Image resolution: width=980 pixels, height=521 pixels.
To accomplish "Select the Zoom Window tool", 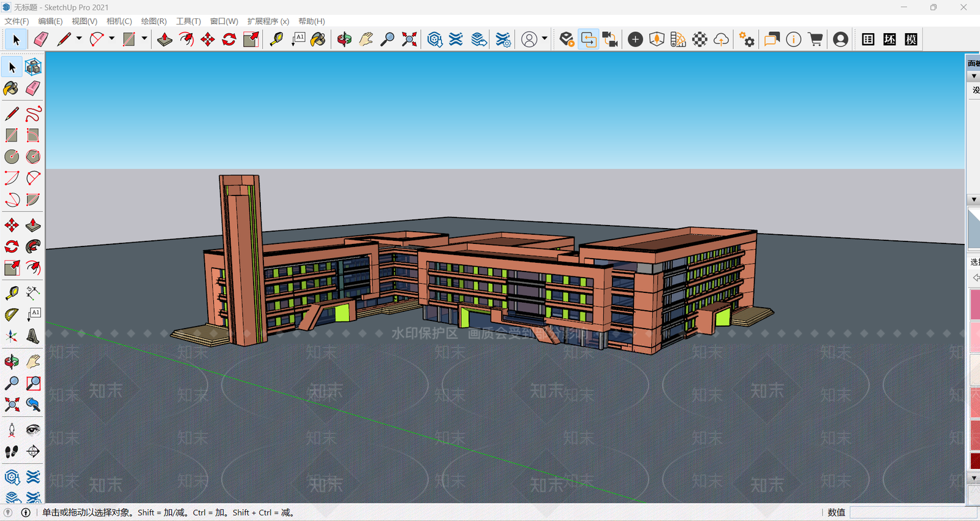I will [33, 383].
